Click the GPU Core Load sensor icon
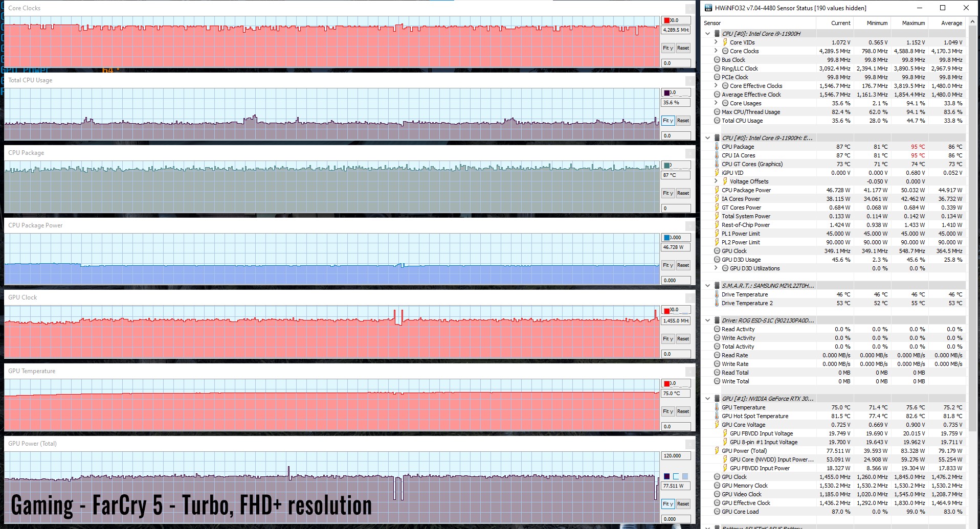Viewport: 980px width, 529px height. [717, 512]
